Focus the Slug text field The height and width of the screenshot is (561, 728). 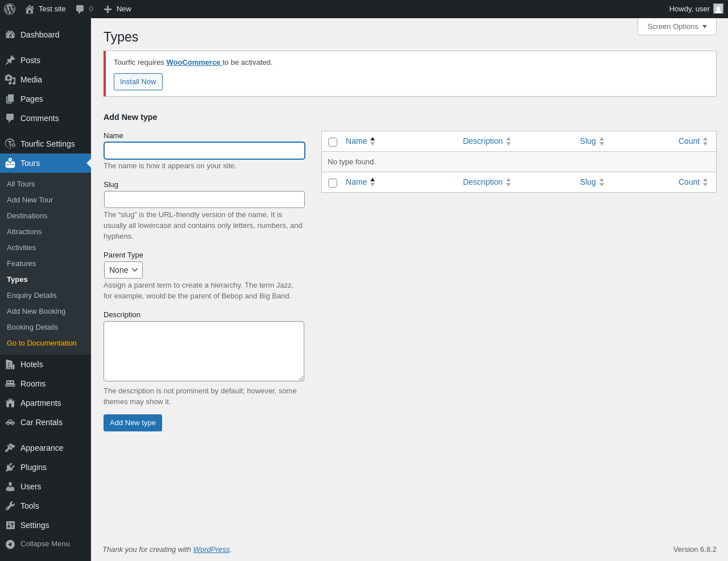point(204,200)
